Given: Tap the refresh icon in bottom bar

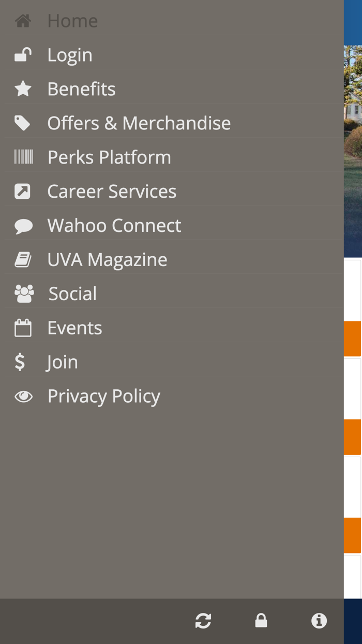Looking at the screenshot, I should pyautogui.click(x=203, y=621).
